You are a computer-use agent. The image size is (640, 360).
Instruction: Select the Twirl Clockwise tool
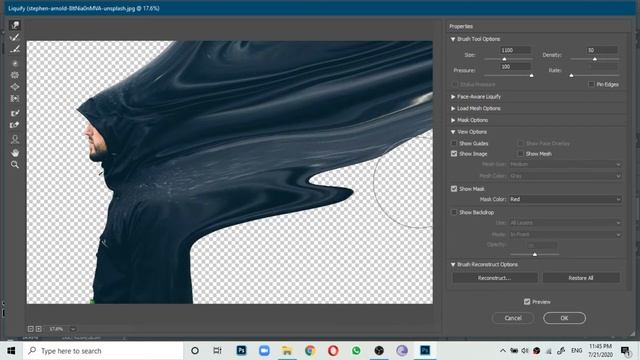tap(15, 64)
